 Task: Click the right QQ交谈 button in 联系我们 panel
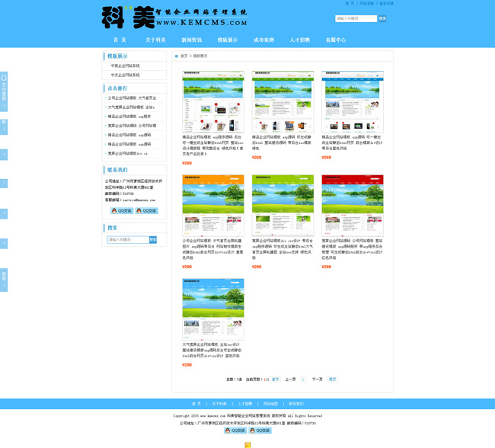(146, 211)
